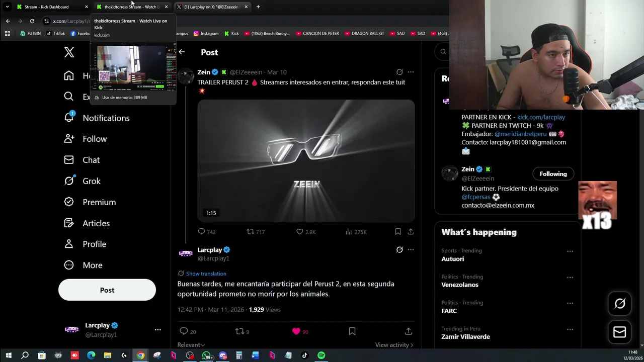Repost Larcplay's post with 9 reposts
644x362 pixels.
click(243, 331)
